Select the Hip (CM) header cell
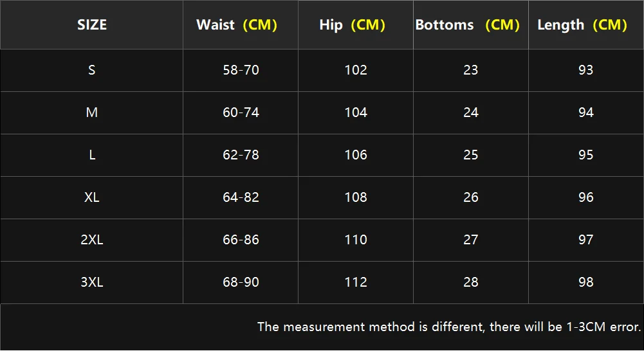Viewport: 644px width, 351px height. 352,25
